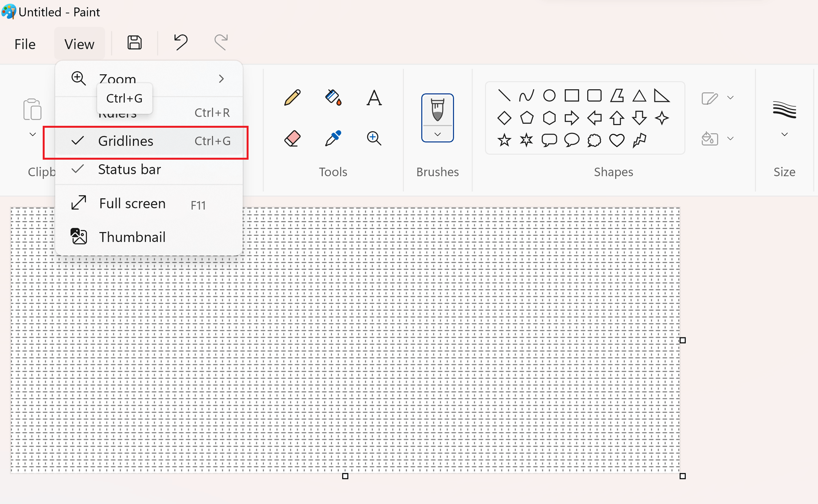The height and width of the screenshot is (504, 818).
Task: Choose Thumbnail from View menu
Action: coord(149,237)
